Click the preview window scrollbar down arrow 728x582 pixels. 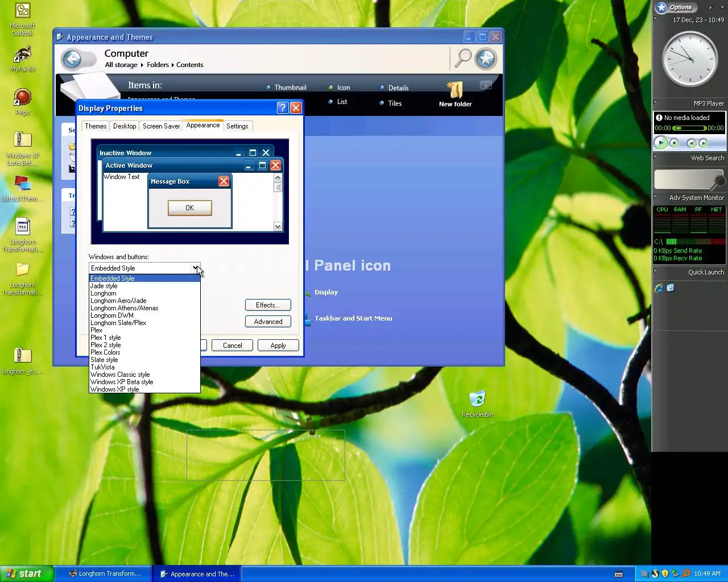pyautogui.click(x=278, y=227)
